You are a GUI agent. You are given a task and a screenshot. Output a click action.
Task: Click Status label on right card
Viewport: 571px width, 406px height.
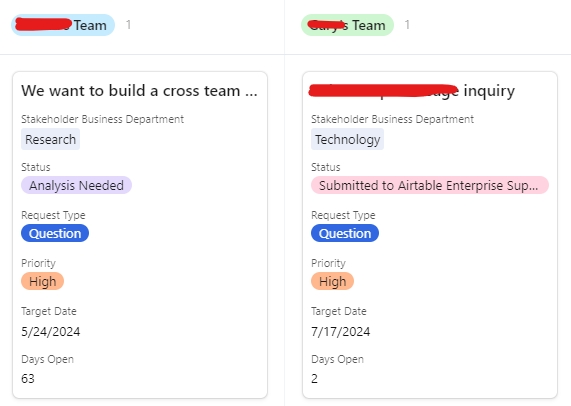(326, 167)
